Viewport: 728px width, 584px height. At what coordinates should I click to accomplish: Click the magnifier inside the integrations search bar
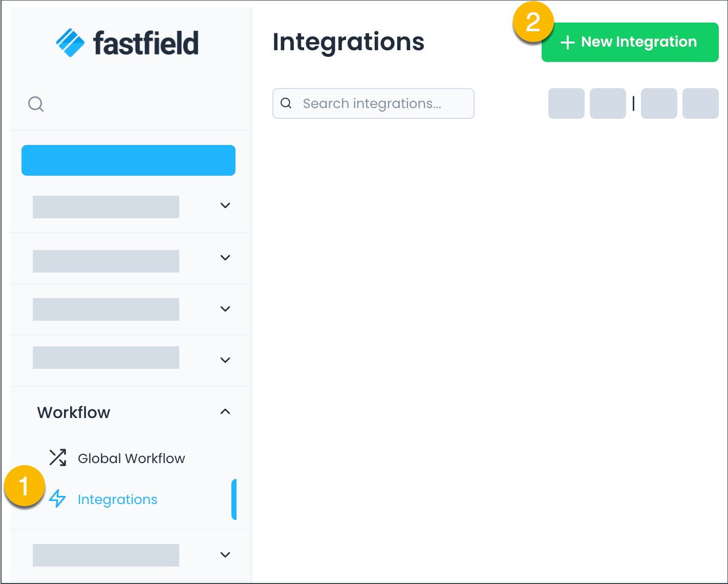286,103
